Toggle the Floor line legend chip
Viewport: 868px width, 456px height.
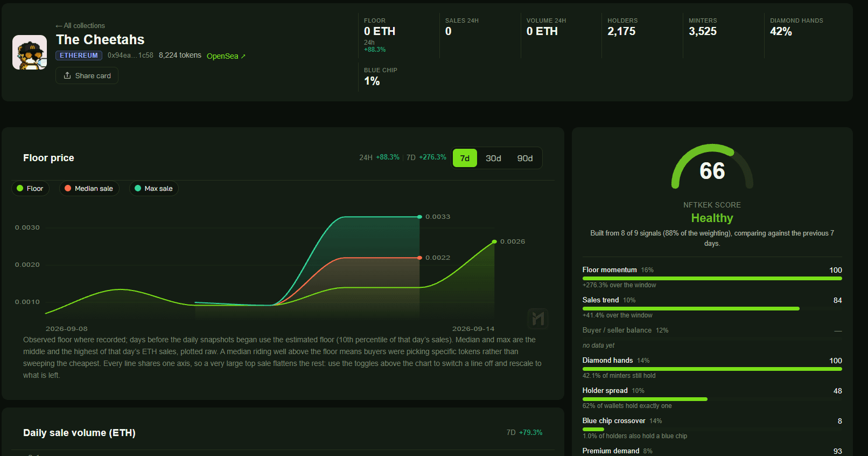[30, 188]
